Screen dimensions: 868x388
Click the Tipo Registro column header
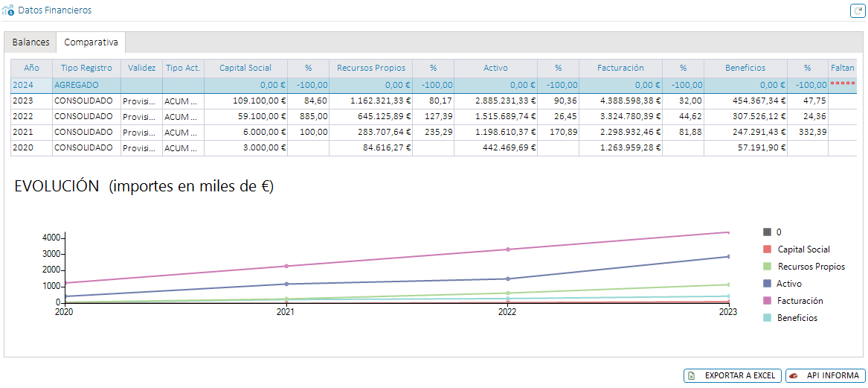86,68
